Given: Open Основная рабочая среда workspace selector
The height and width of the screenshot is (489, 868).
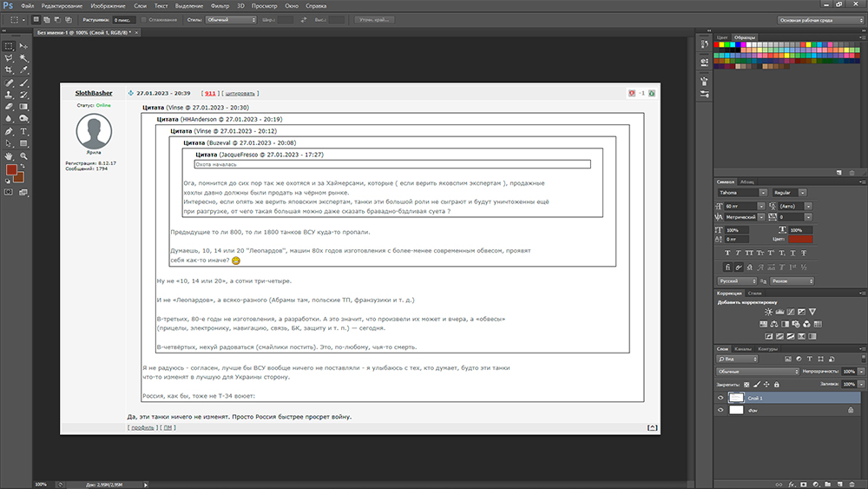Looking at the screenshot, I should (x=821, y=20).
